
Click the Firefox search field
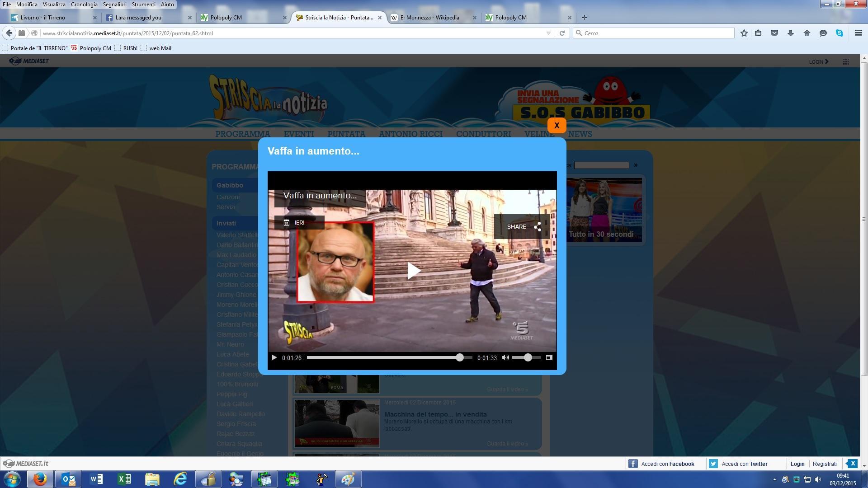click(x=654, y=33)
